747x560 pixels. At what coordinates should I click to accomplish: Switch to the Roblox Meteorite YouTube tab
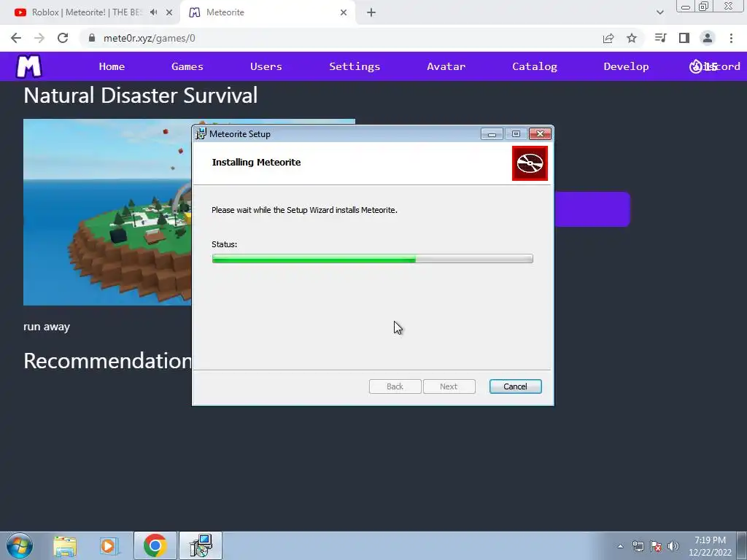click(87, 12)
